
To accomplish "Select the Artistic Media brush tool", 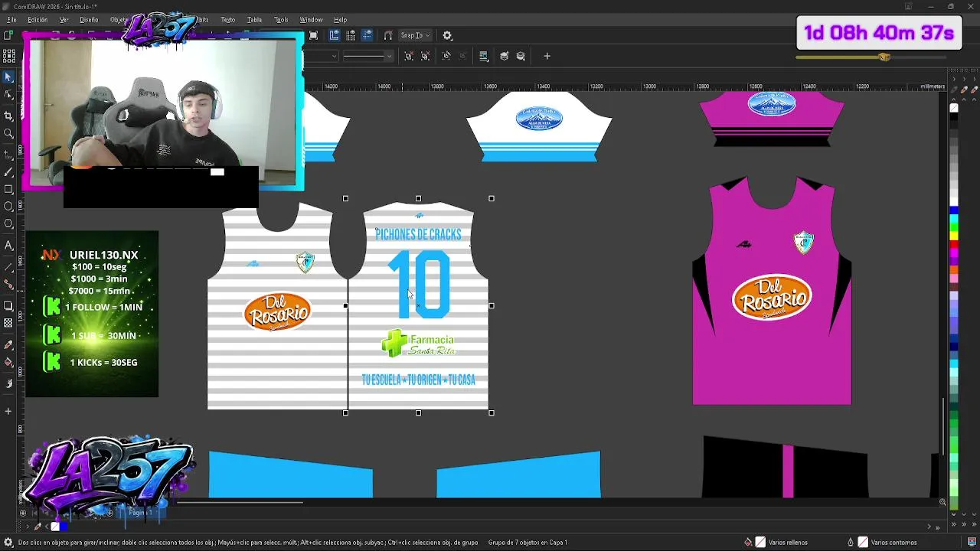I will (8, 172).
